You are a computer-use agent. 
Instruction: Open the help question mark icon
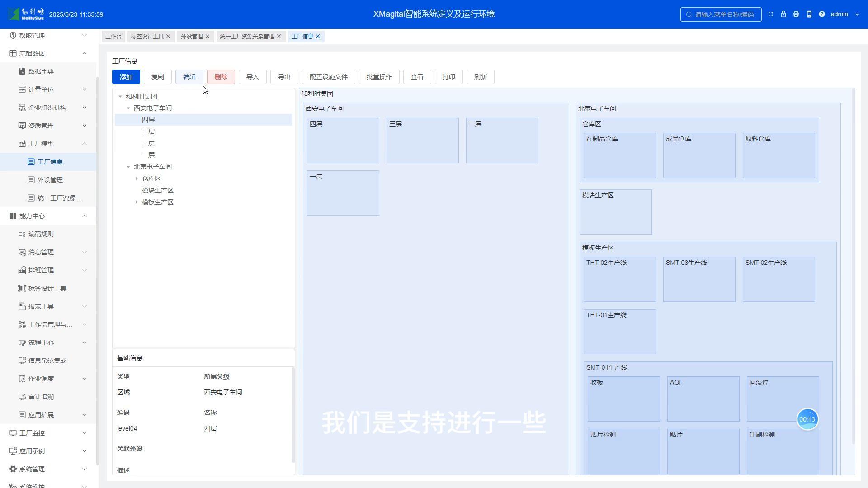point(822,14)
